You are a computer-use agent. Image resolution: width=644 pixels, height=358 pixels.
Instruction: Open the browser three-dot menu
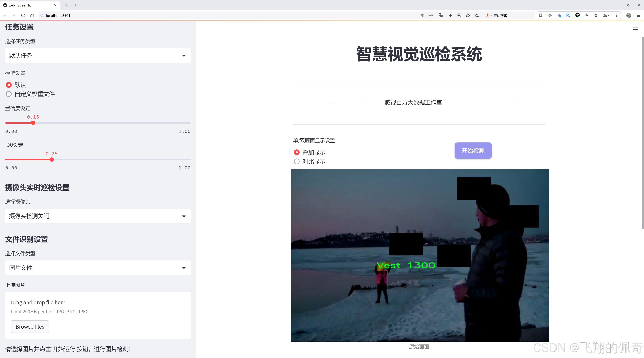click(617, 15)
